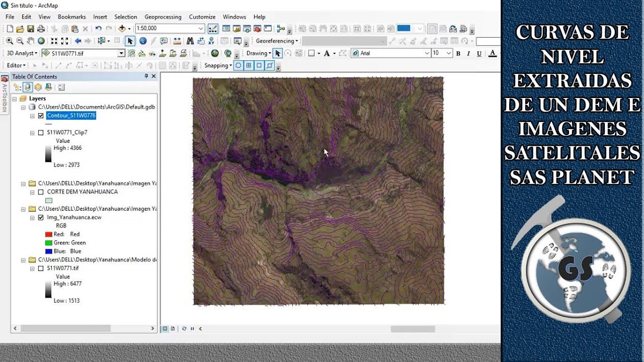Select the Contour_S11W0776 layer name
Viewport: 644px width, 362px height.
(71, 116)
